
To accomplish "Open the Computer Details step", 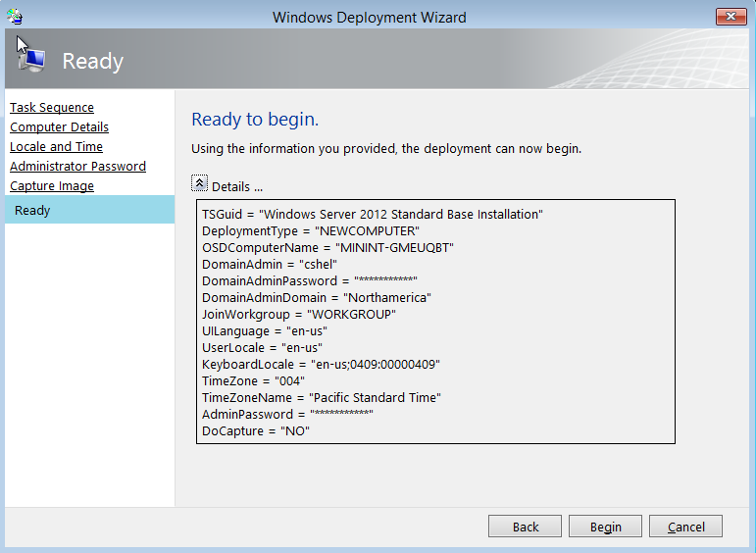I will (59, 126).
